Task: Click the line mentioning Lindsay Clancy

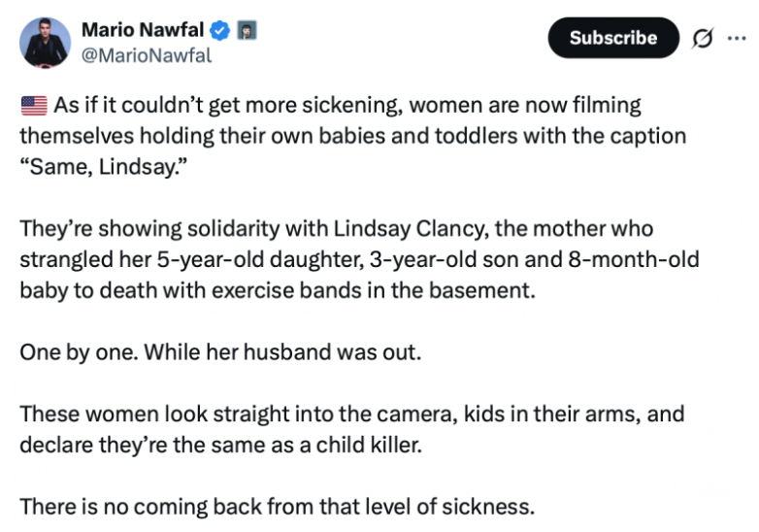Action: pos(337,229)
